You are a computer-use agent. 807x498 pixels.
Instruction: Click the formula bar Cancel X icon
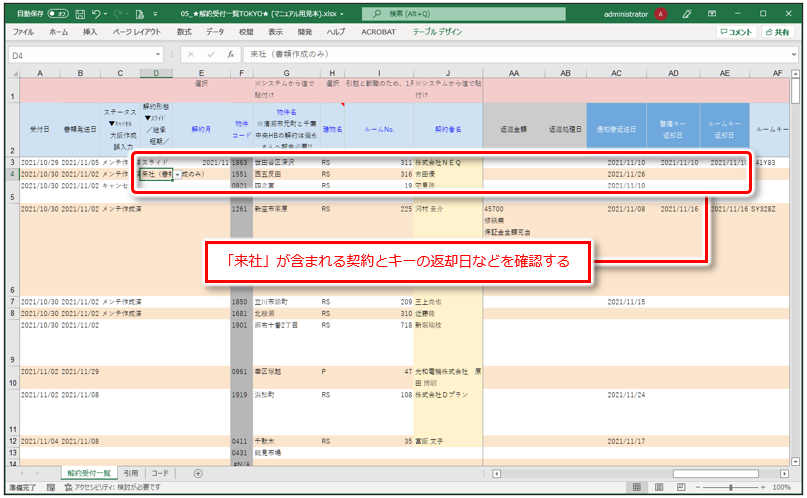click(x=191, y=55)
